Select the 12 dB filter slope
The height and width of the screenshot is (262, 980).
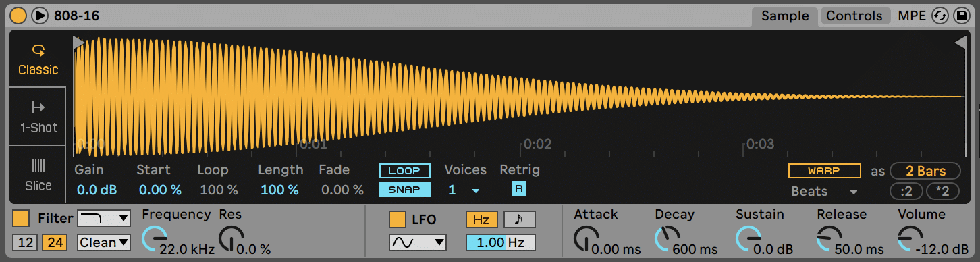point(25,242)
